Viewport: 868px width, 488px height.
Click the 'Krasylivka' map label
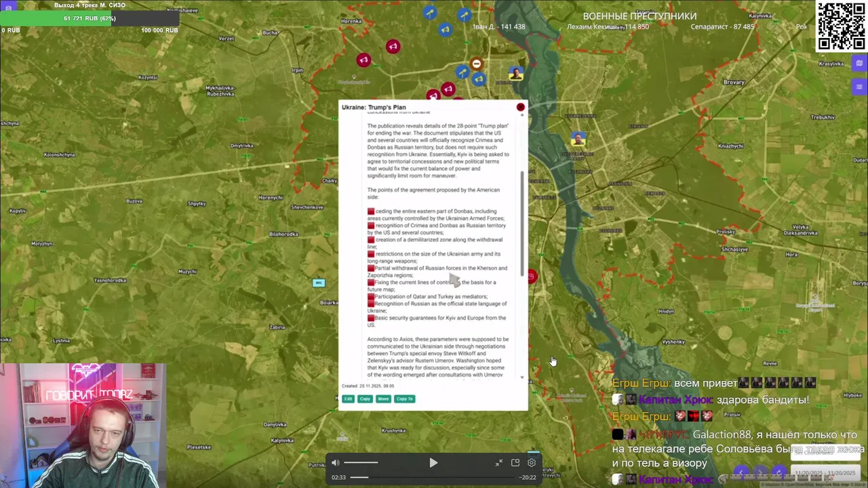831,63
